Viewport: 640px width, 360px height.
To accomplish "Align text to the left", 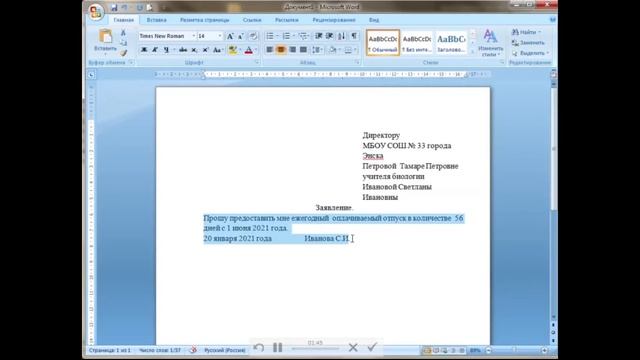I will 270,50.
